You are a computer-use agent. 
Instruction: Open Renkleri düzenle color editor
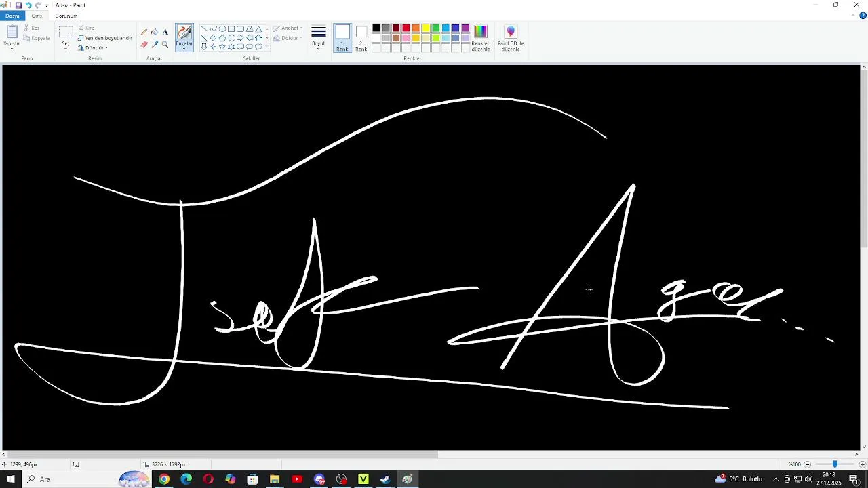[481, 38]
